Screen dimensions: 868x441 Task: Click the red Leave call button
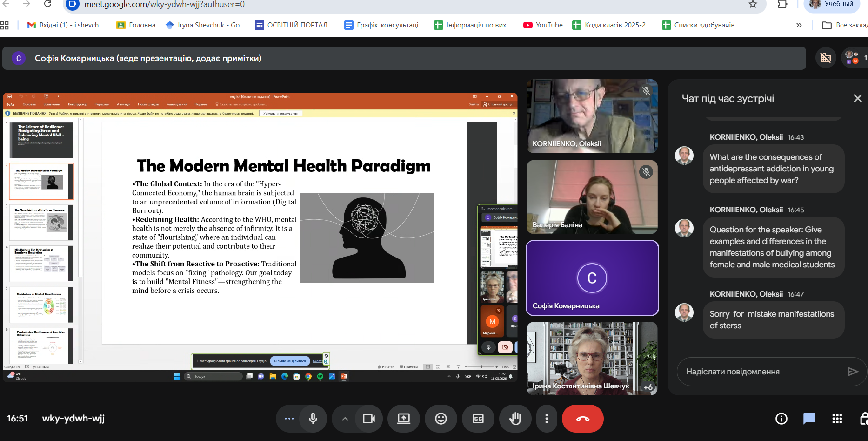tap(582, 419)
